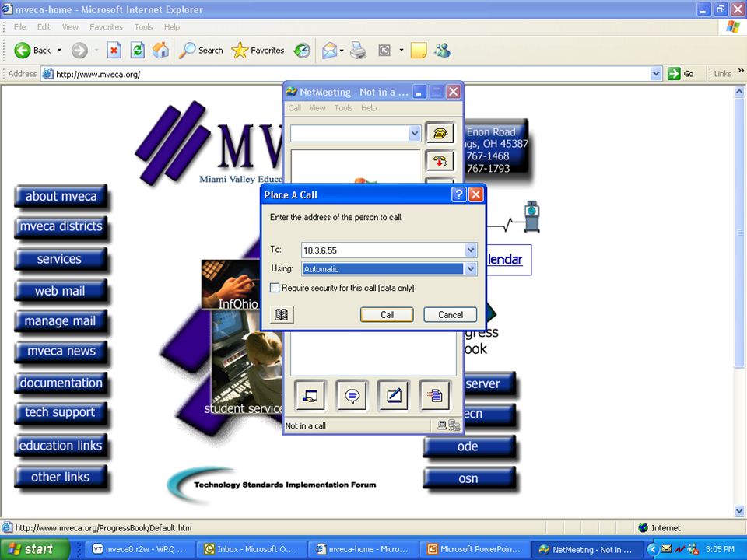Open the Help menu in NetMeeting
This screenshot has height=560, width=747.
click(369, 108)
